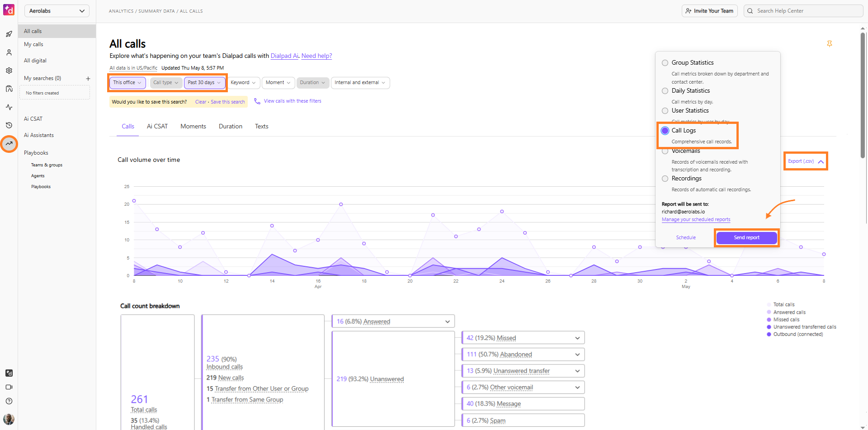Open the Past 30 days date filter

(x=204, y=83)
